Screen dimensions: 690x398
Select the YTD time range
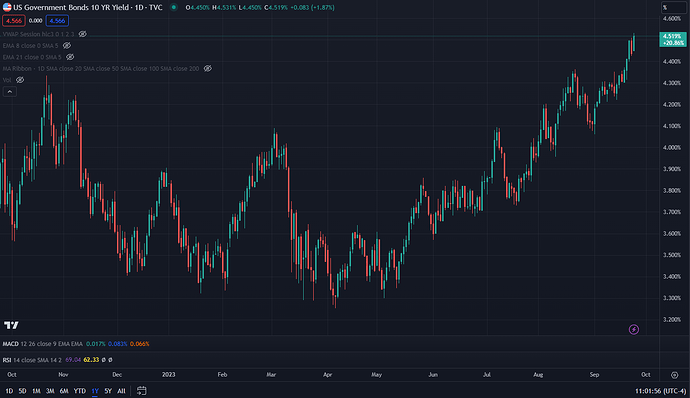tap(80, 391)
